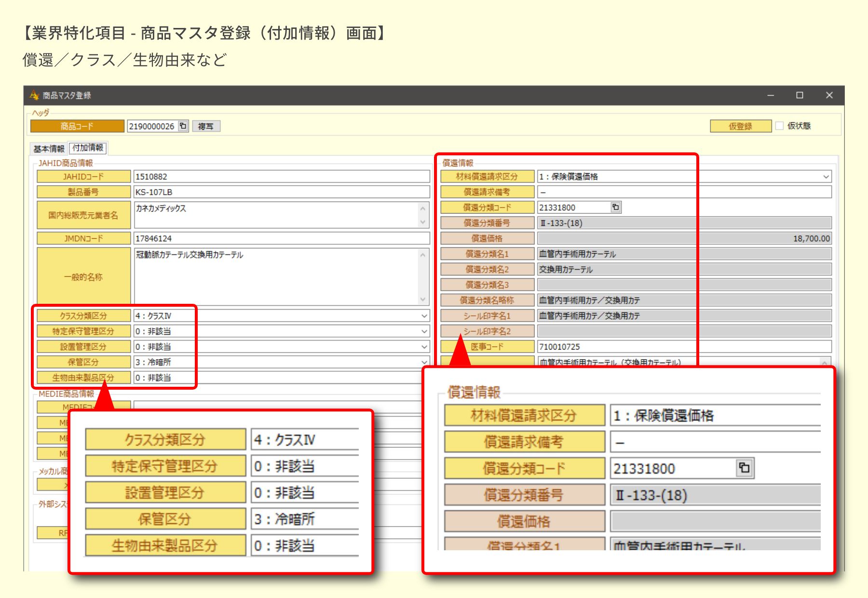Close the 商品マスタ登録 window
868x598 pixels.
click(829, 95)
